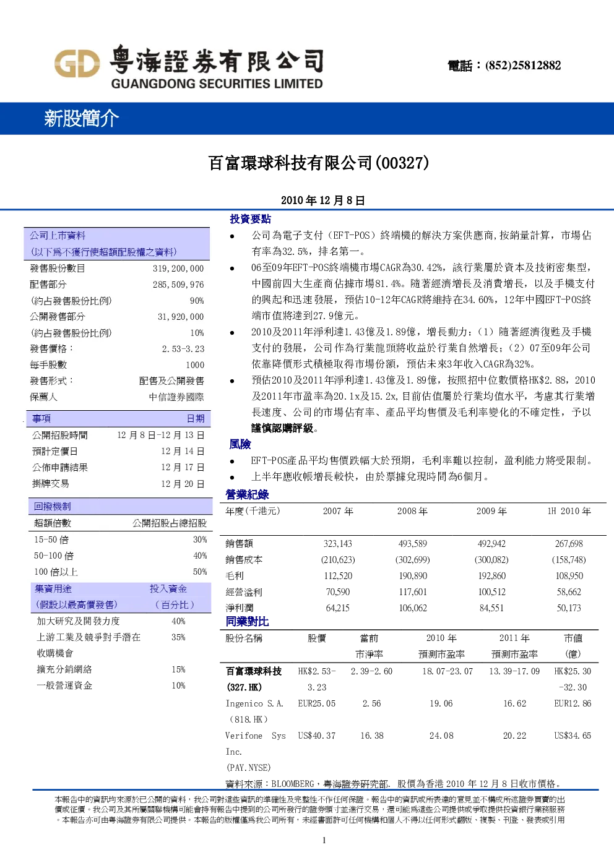Select the 銷售額 2008 value 493,589

413,544
